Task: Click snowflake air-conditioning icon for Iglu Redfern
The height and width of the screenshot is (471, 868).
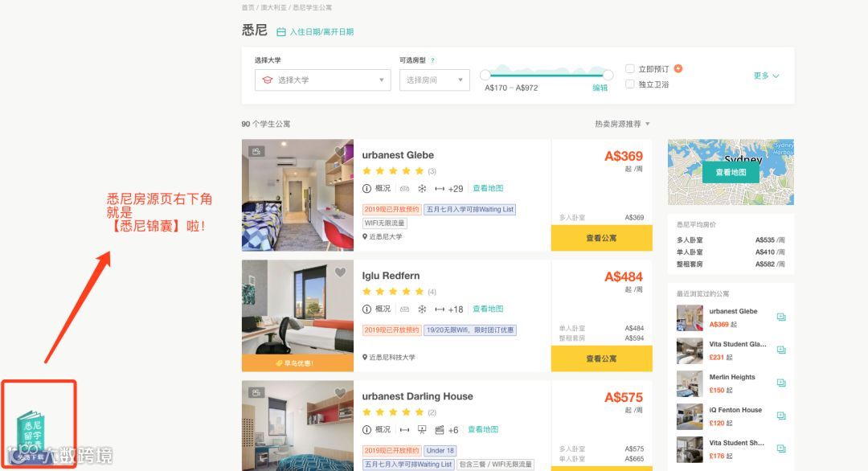Action: click(x=422, y=309)
